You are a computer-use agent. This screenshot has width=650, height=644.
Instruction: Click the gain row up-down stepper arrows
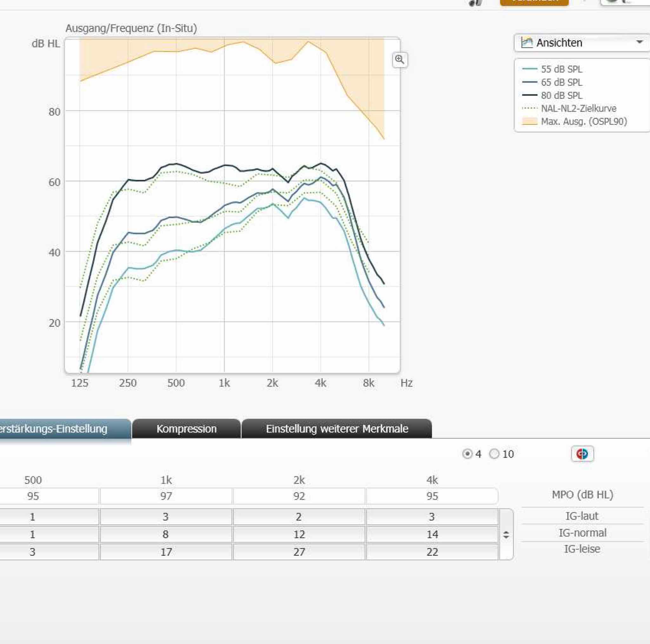click(x=506, y=534)
